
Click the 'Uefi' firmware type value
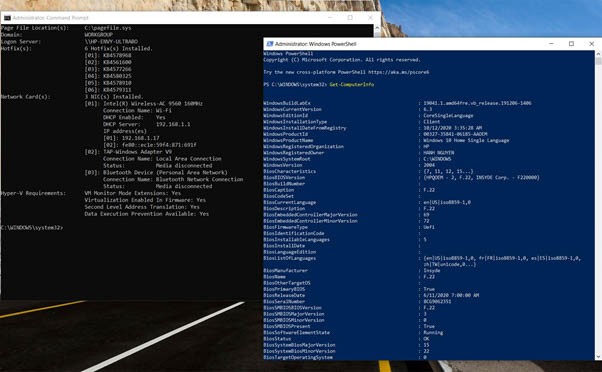click(429, 227)
